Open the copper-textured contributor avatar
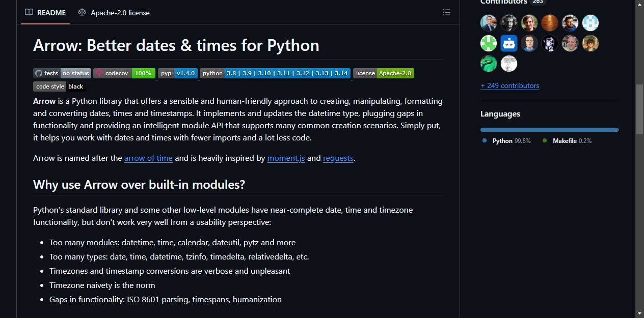Screen dimensions: 644x318 pyautogui.click(x=550, y=23)
